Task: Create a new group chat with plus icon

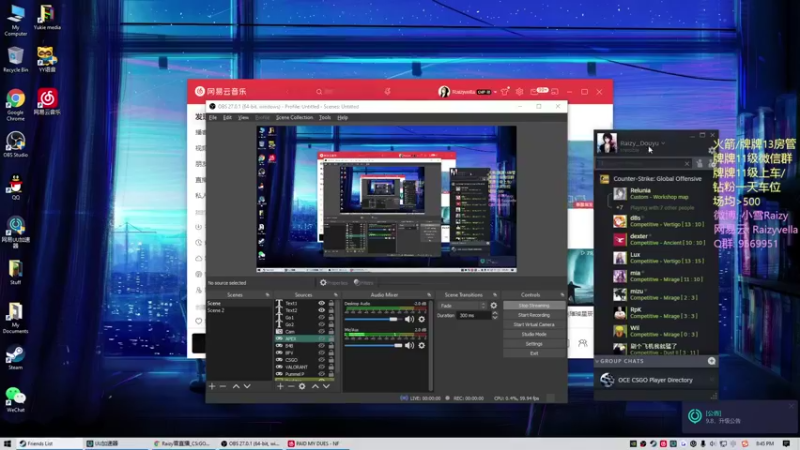Action: point(712,361)
